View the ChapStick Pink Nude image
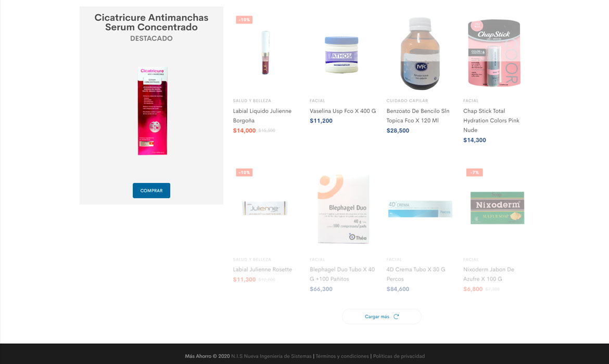 coord(494,53)
